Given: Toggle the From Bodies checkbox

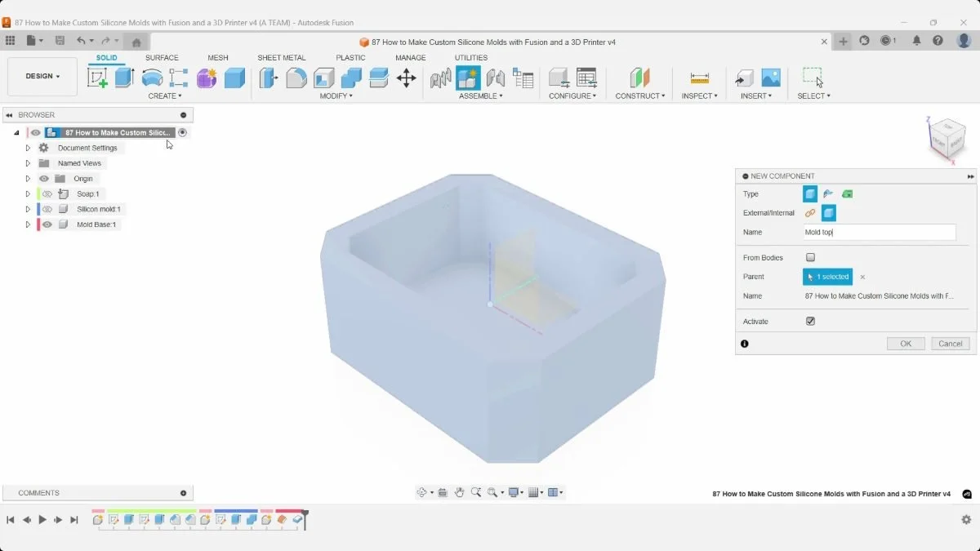Looking at the screenshot, I should (x=810, y=257).
